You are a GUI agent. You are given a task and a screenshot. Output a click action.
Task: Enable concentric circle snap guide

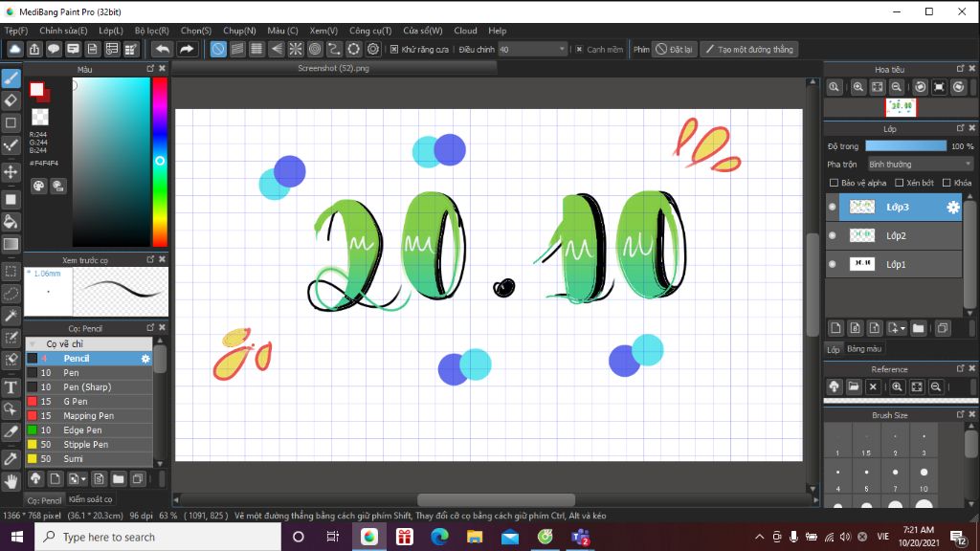315,50
